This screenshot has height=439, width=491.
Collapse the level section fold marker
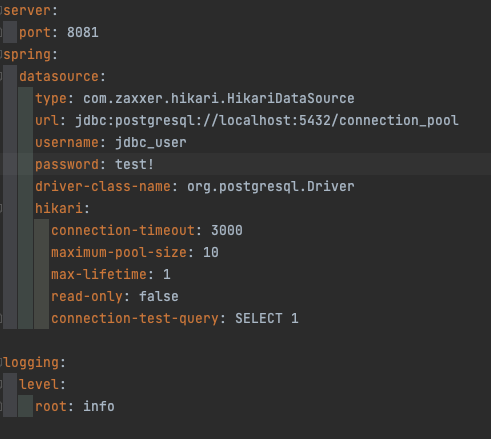(1, 385)
